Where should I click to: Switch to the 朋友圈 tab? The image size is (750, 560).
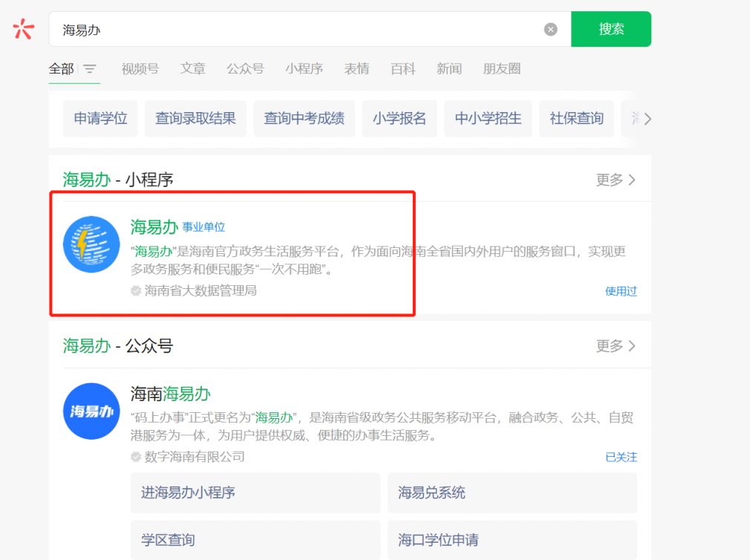tap(502, 69)
